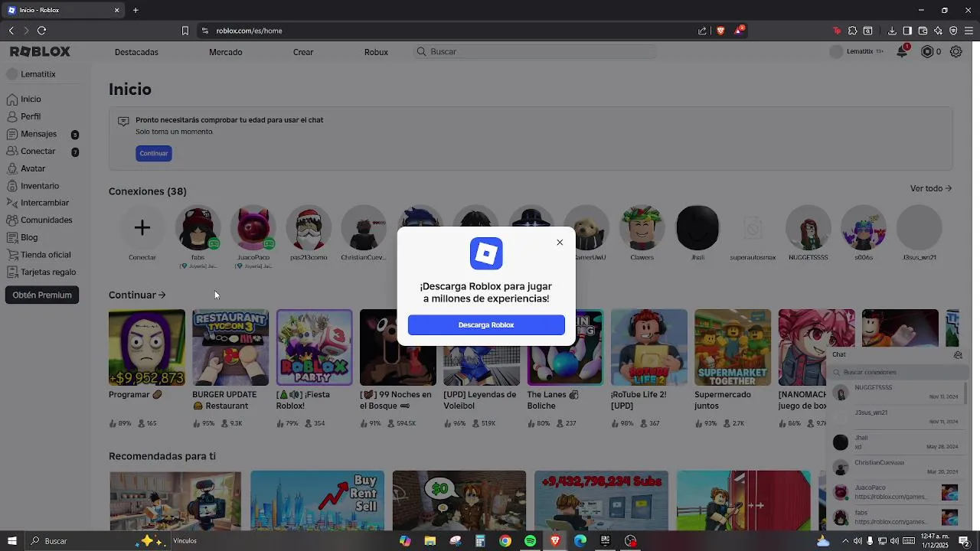Open Perfil in the sidebar
This screenshot has width=980, height=551.
point(31,116)
